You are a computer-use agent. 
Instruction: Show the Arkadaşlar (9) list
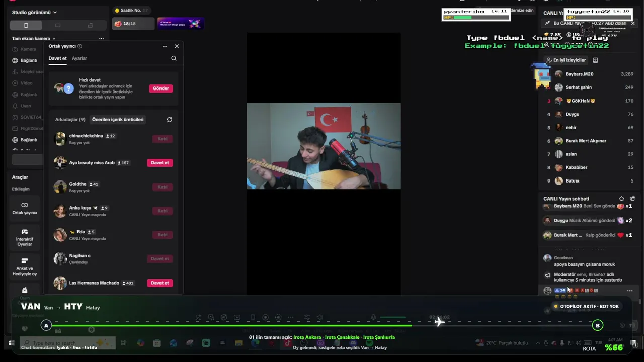[70, 120]
